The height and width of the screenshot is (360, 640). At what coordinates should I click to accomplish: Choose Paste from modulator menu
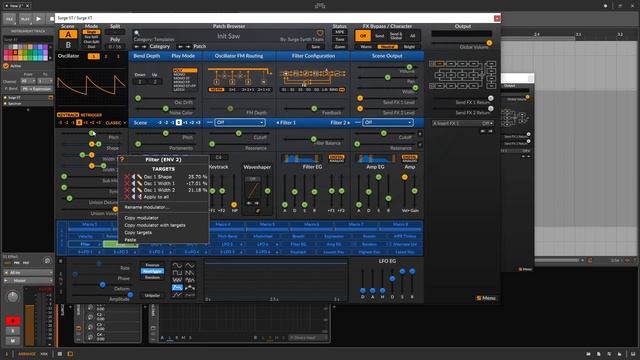pyautogui.click(x=130, y=240)
